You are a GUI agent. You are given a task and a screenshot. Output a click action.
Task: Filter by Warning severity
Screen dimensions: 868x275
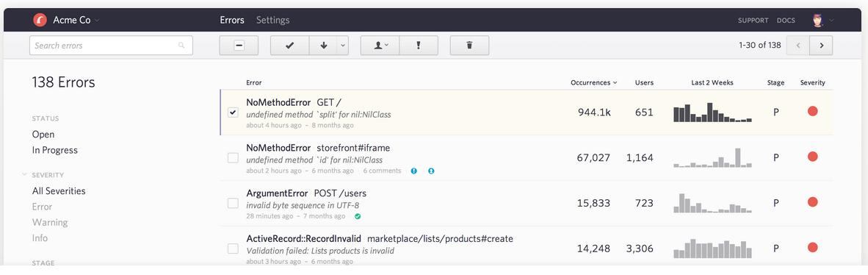pos(50,222)
